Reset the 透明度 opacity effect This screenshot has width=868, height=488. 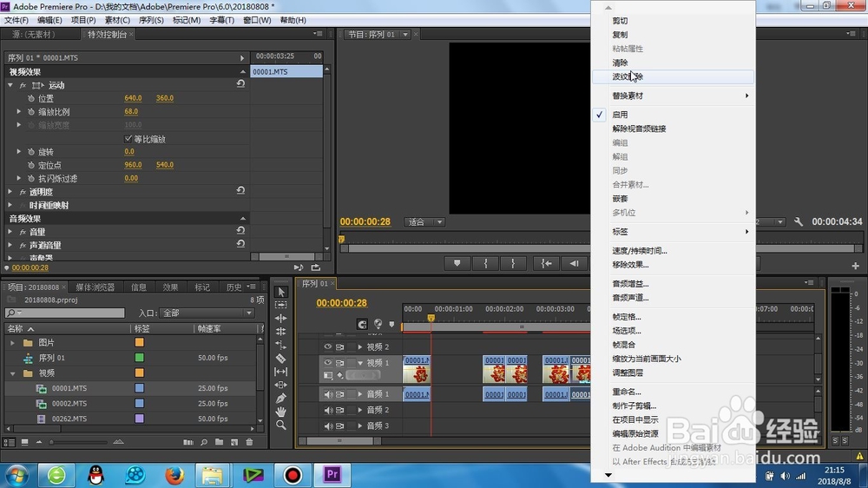point(240,190)
